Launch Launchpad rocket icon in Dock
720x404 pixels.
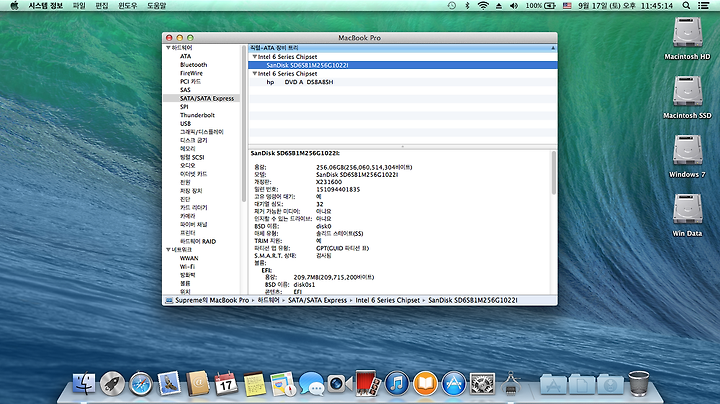click(112, 383)
